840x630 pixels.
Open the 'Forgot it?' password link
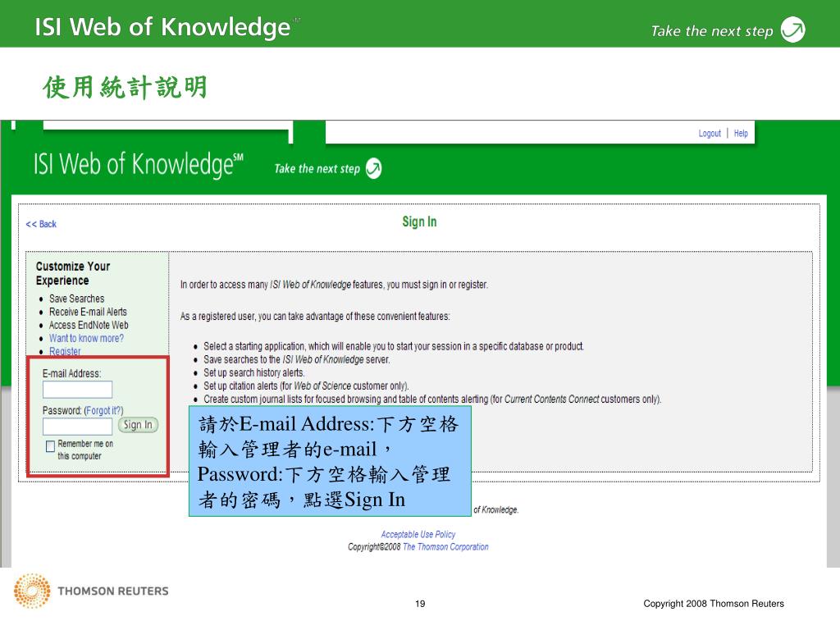pos(104,410)
